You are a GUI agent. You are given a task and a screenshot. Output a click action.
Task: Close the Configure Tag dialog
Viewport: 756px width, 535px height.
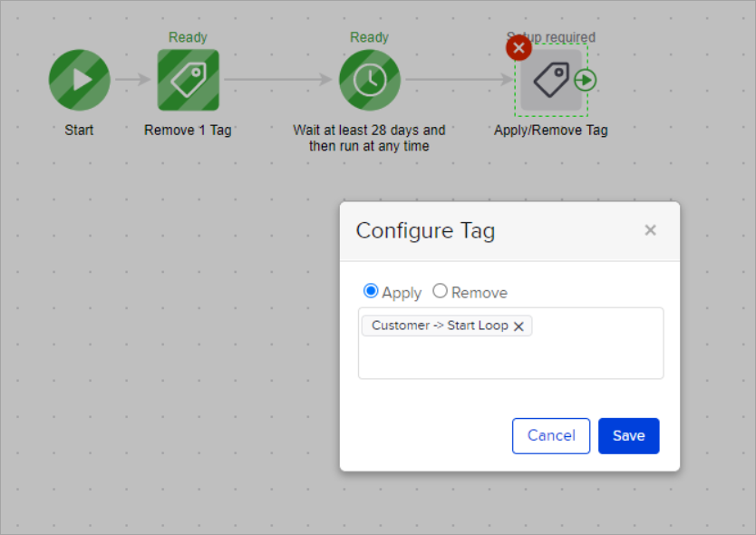coord(650,230)
